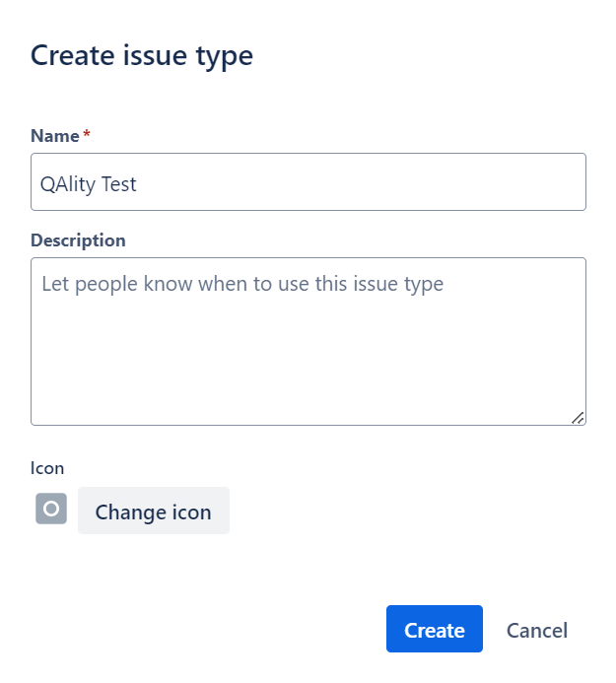This screenshot has width=616, height=683.
Task: Select the white circle inside gray icon
Action: [51, 509]
